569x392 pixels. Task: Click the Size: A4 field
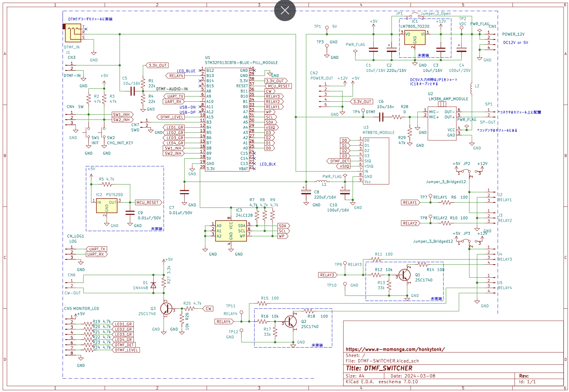click(x=355, y=376)
